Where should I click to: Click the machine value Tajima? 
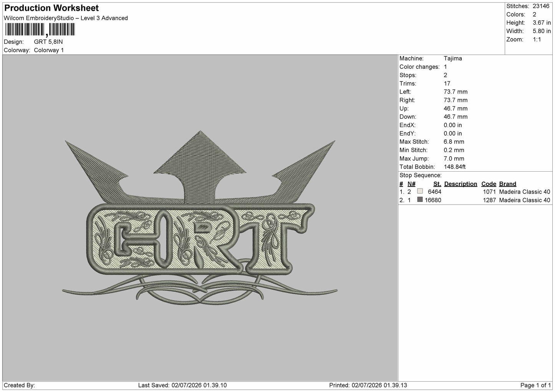click(453, 59)
